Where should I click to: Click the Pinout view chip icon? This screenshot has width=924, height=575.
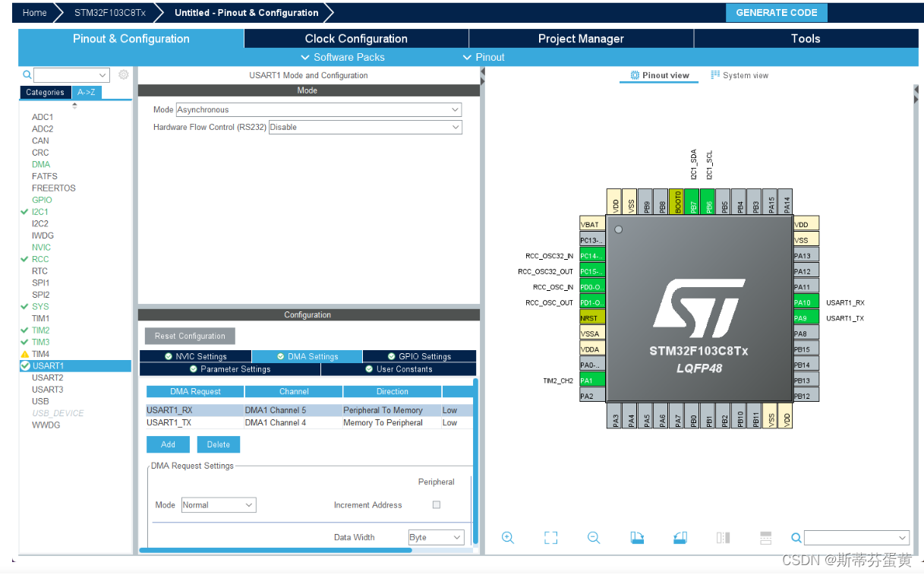[635, 75]
